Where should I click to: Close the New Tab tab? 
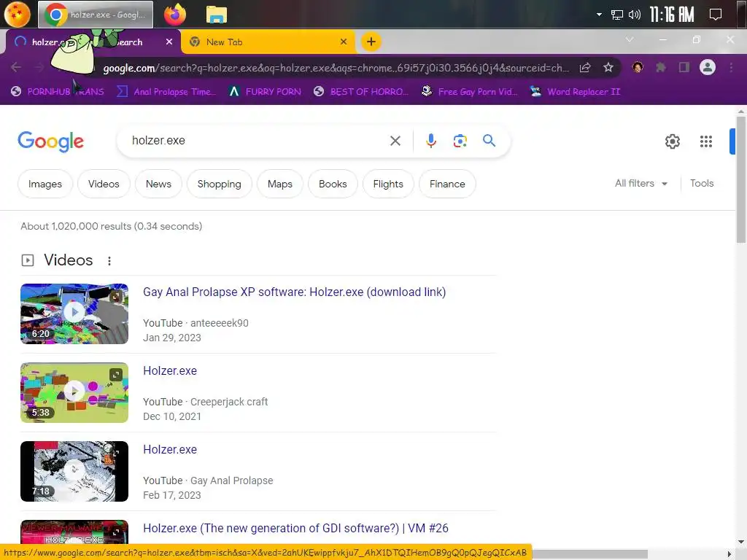point(344,42)
